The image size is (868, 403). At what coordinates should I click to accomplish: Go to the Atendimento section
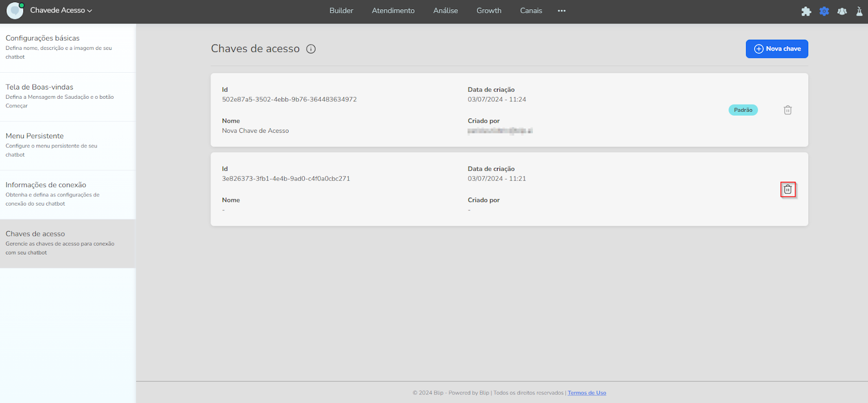pyautogui.click(x=393, y=11)
